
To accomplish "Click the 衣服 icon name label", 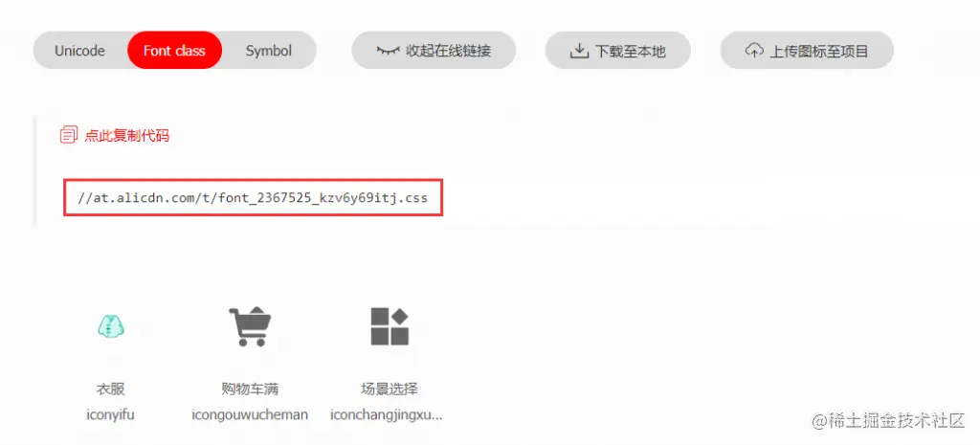I will [x=111, y=389].
